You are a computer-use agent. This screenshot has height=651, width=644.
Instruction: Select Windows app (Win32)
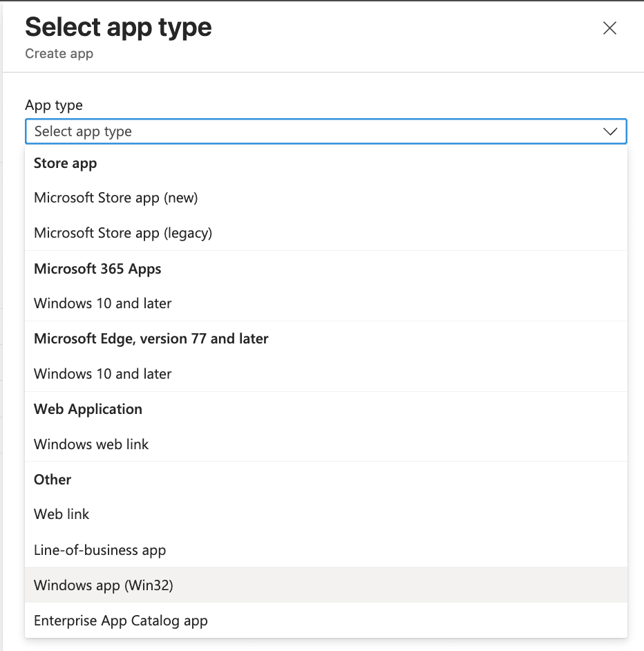click(x=104, y=585)
